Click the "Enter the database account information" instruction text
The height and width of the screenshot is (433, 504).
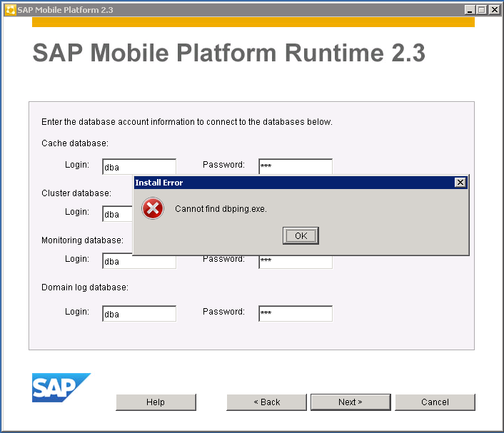[x=187, y=122]
